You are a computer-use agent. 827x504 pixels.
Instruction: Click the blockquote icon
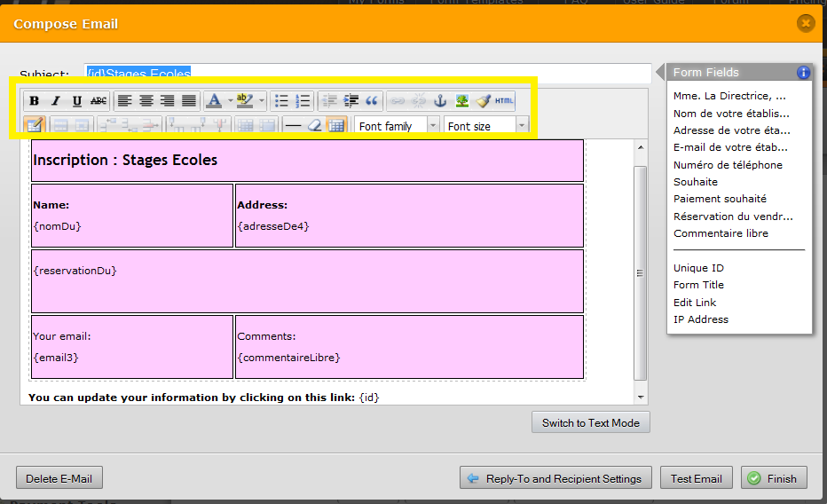tap(372, 101)
